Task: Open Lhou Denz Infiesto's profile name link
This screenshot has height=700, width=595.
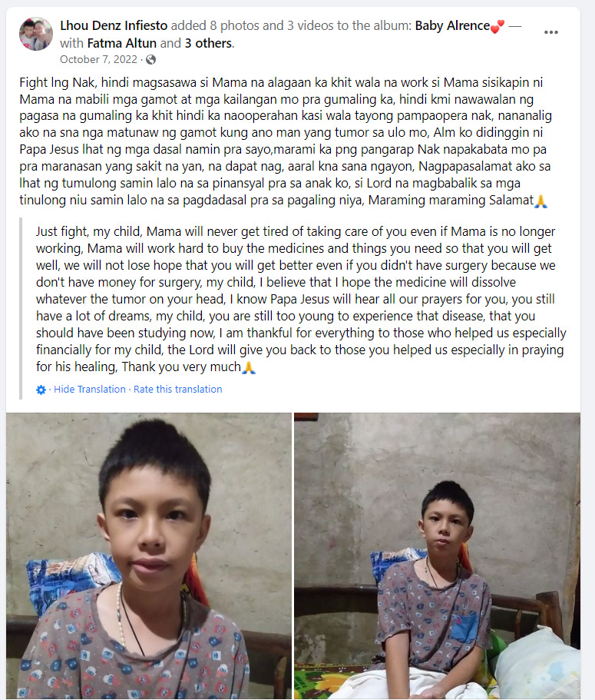Action: (114, 25)
